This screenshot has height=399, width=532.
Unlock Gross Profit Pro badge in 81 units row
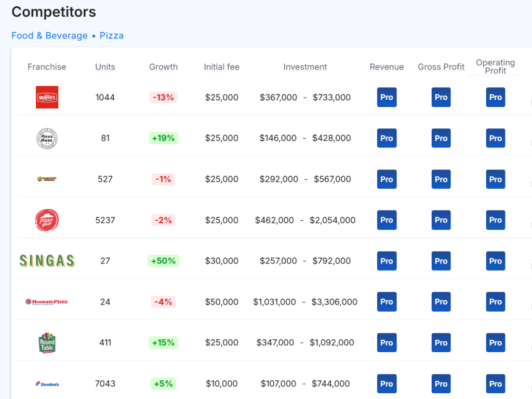pyautogui.click(x=441, y=138)
